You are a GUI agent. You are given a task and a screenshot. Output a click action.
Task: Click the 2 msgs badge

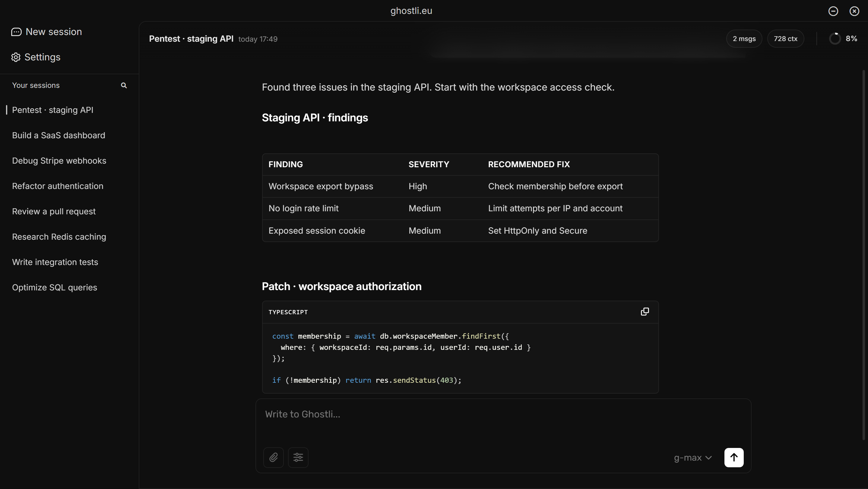[744, 39]
